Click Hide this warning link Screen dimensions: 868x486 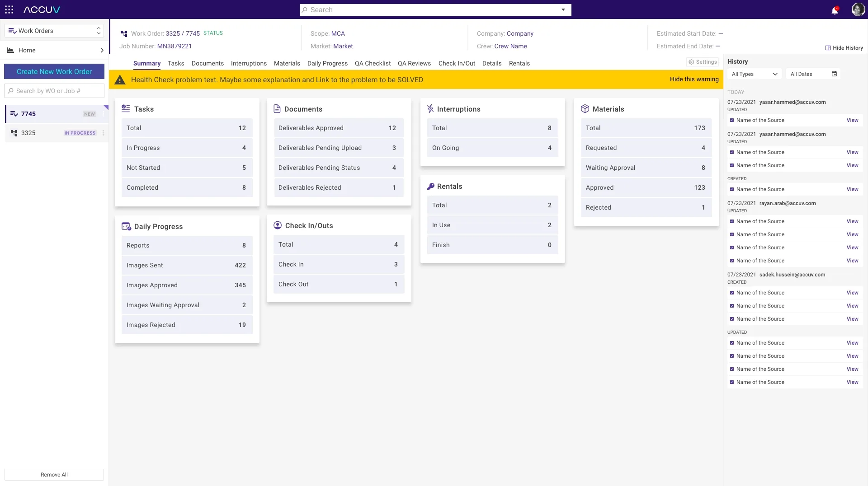click(x=694, y=79)
